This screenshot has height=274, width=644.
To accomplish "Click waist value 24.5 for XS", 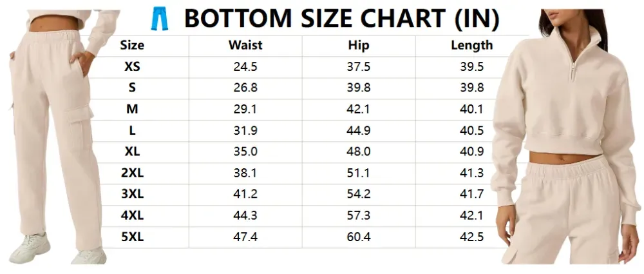I will point(245,66).
